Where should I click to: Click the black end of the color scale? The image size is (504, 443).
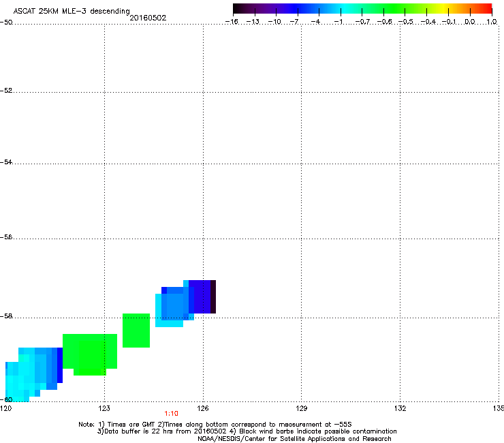tap(238, 8)
